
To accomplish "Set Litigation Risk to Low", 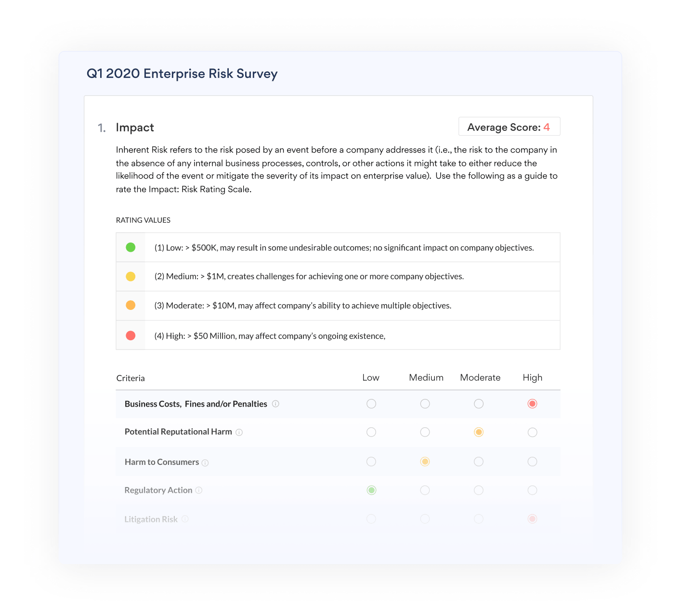I will [x=371, y=519].
